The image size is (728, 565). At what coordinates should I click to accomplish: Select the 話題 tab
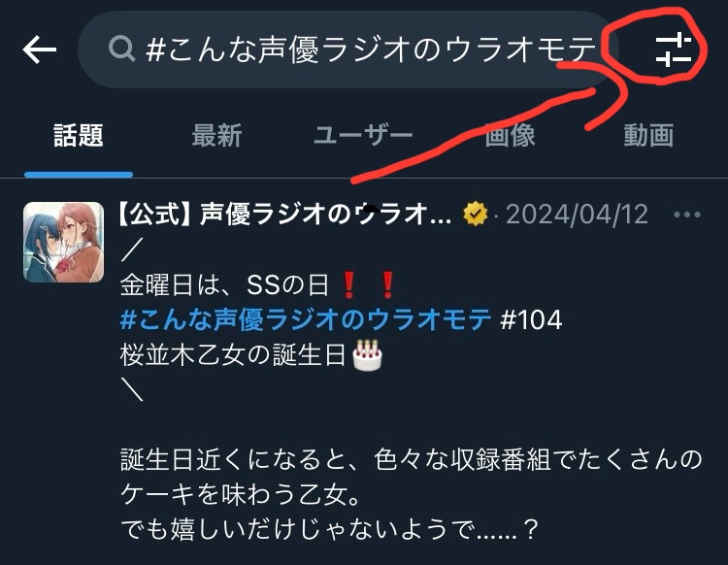[79, 136]
